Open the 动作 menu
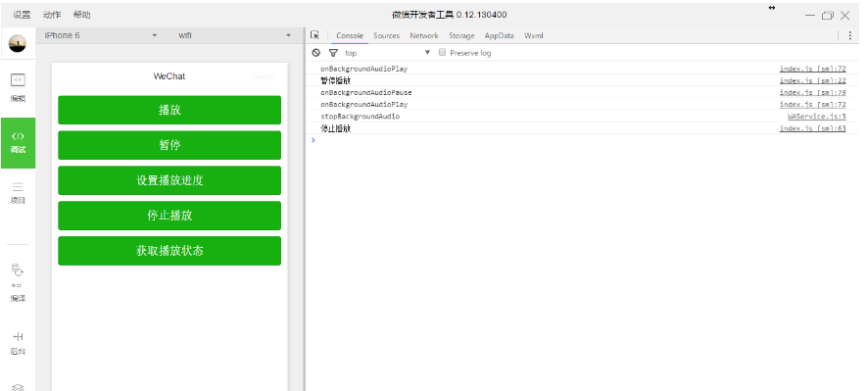This screenshot has height=391, width=868. coord(52,15)
